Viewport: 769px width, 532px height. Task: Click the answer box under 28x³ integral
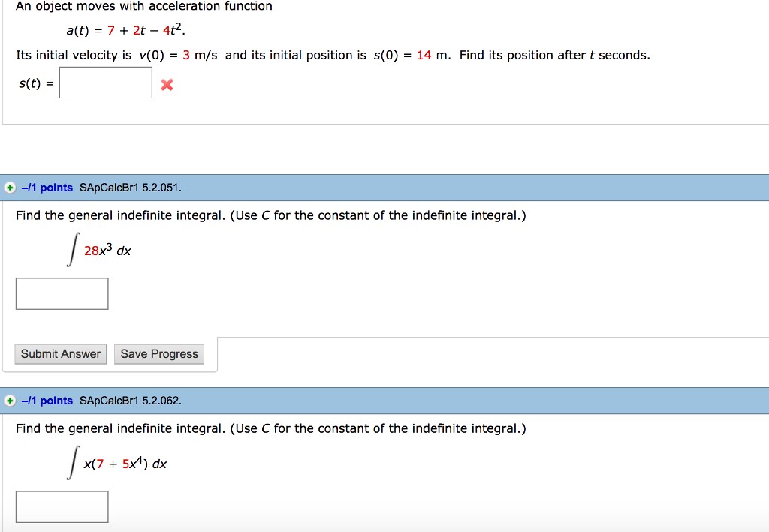[62, 293]
